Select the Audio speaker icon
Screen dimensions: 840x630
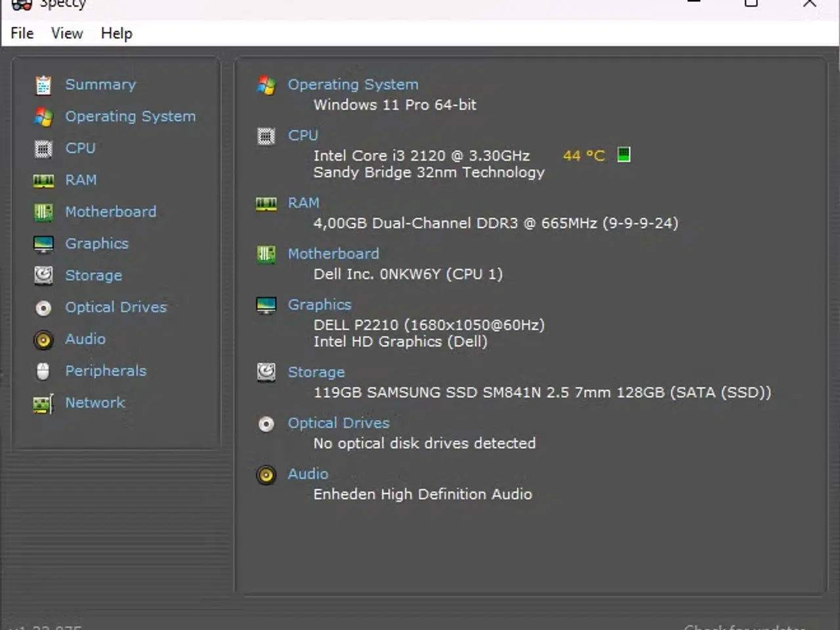coord(43,339)
